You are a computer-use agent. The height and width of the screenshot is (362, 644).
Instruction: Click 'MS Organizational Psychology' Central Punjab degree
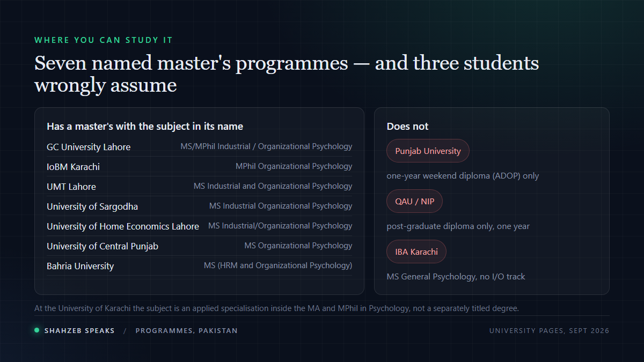(x=298, y=246)
